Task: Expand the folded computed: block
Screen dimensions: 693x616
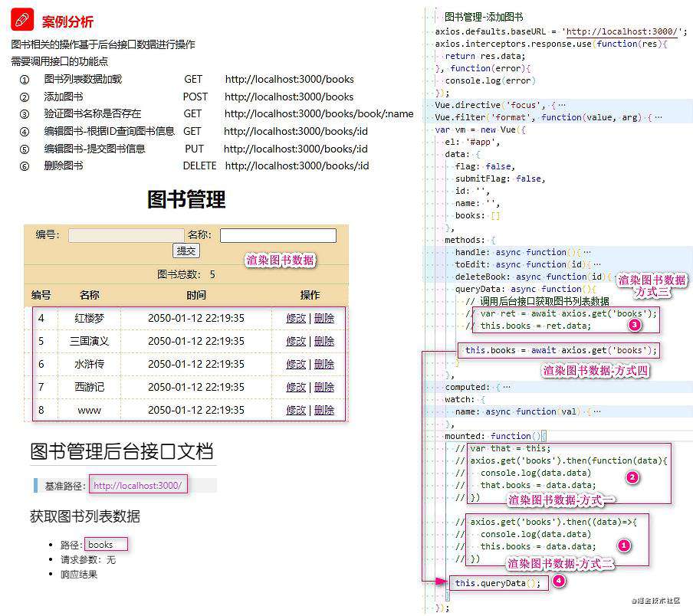Action: [x=507, y=387]
